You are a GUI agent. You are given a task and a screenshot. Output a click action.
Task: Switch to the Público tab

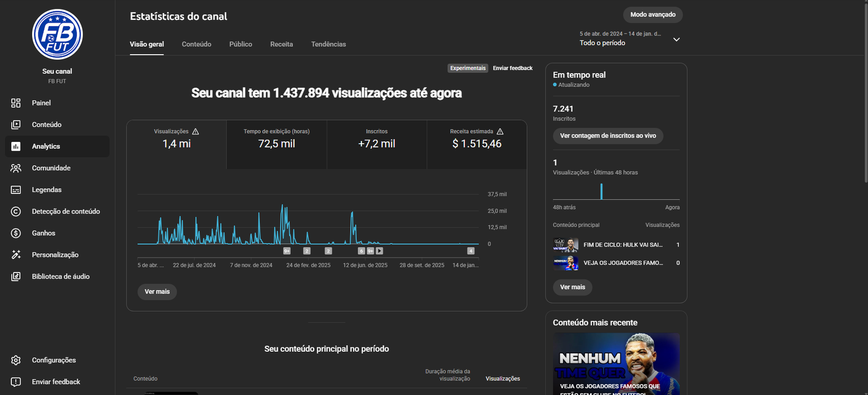pos(240,44)
